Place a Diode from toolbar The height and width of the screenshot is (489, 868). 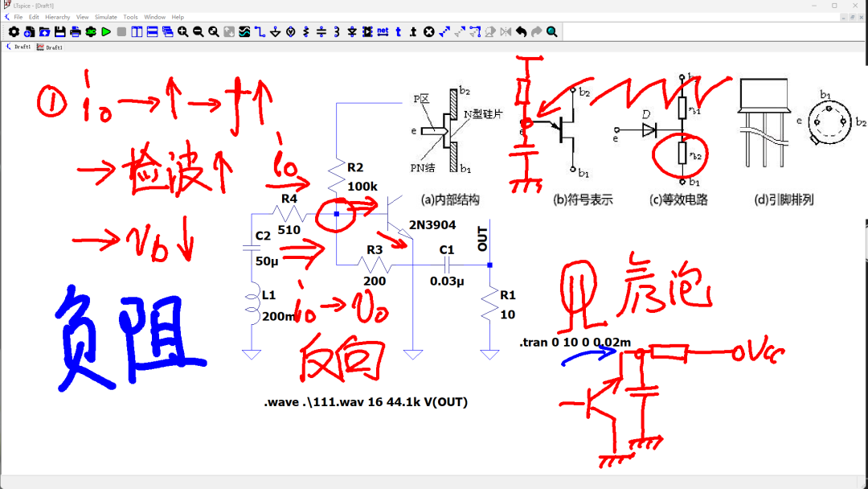352,32
